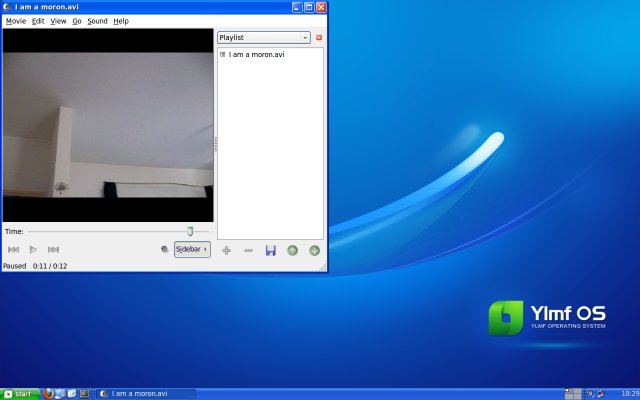Click the volume speaker icon
This screenshot has height=400, width=640.
(164, 249)
